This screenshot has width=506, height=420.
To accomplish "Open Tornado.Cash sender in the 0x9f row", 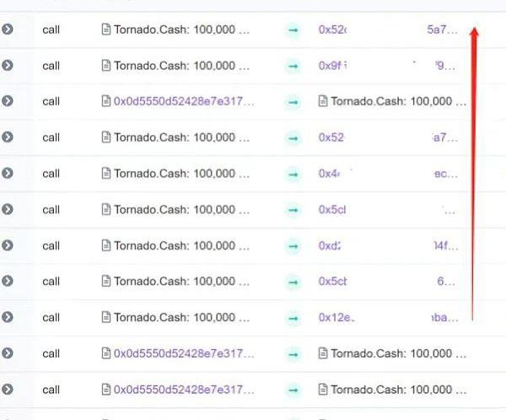I will point(181,65).
